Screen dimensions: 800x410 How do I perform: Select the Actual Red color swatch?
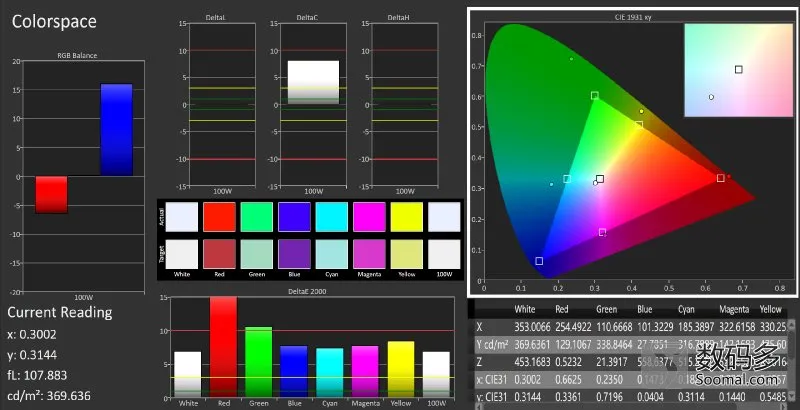219,217
